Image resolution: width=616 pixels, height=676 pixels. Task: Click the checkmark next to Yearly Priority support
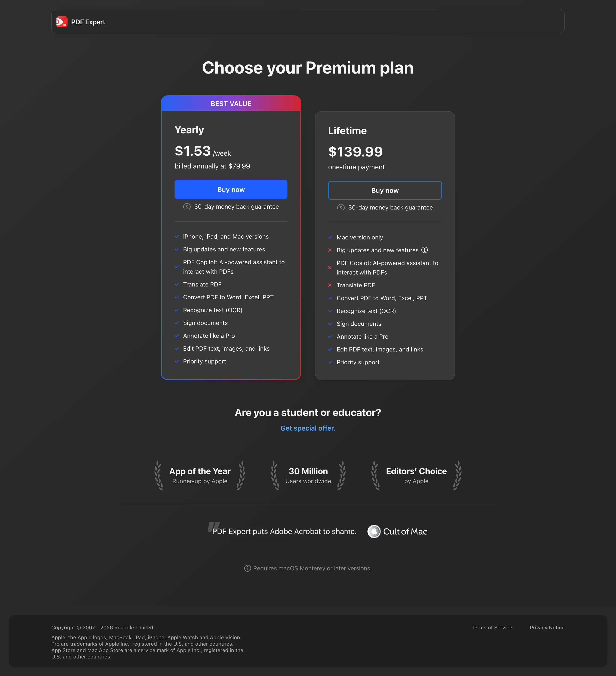point(176,361)
